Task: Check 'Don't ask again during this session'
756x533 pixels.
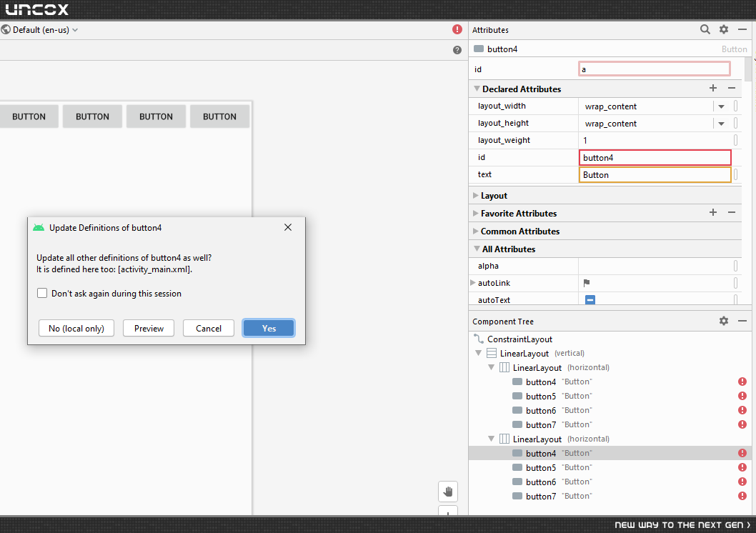Action: (x=42, y=294)
